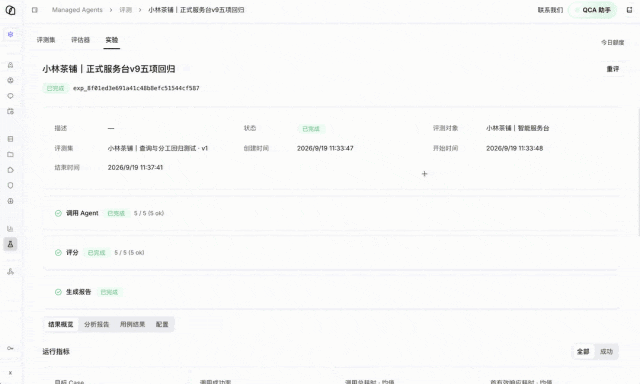Screen dimensions: 640x384
Task: Click the X icon at sidebar bottom
Action: [x=11, y=373]
